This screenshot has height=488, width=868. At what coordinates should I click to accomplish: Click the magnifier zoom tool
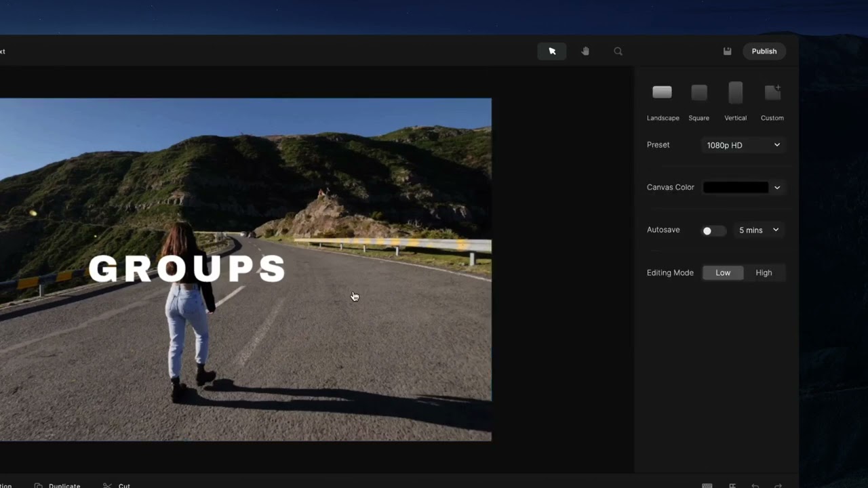click(x=618, y=52)
